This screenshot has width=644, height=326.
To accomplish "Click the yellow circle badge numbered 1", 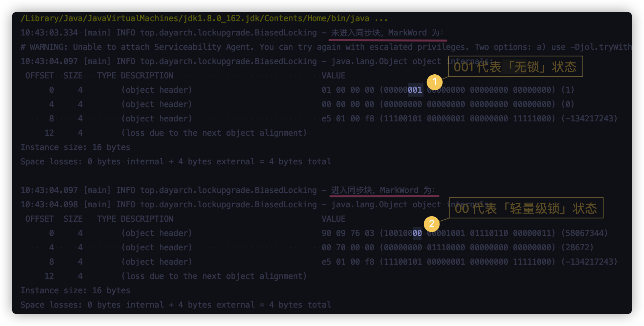I will [x=434, y=82].
